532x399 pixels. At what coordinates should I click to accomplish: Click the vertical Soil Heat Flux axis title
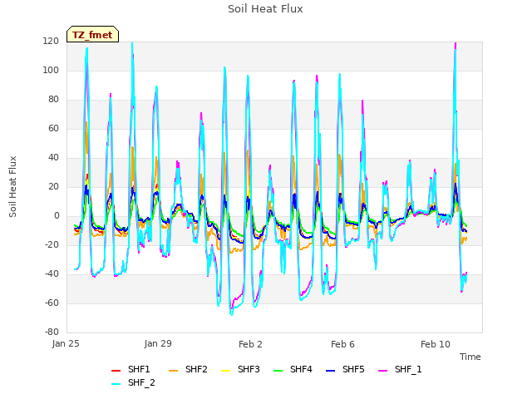tap(13, 186)
